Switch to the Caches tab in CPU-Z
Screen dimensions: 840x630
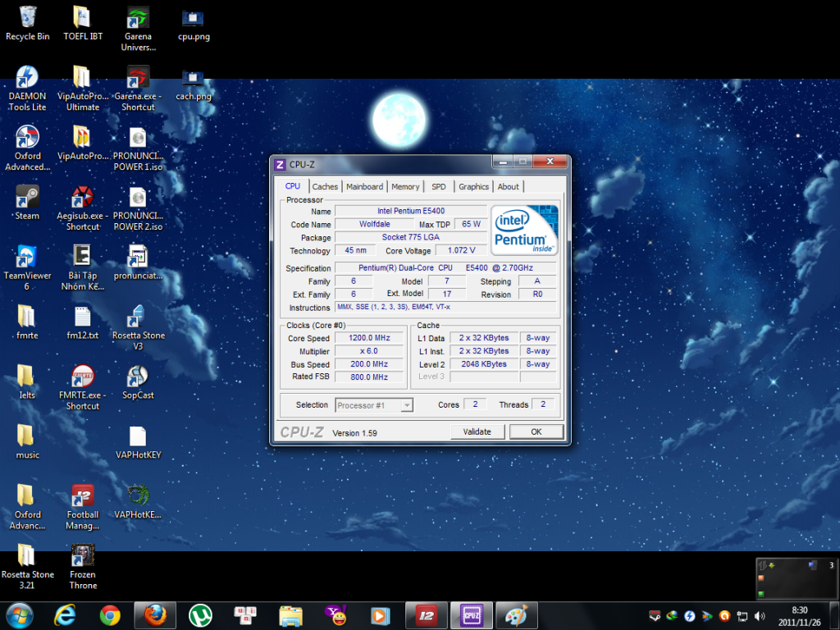[325, 186]
